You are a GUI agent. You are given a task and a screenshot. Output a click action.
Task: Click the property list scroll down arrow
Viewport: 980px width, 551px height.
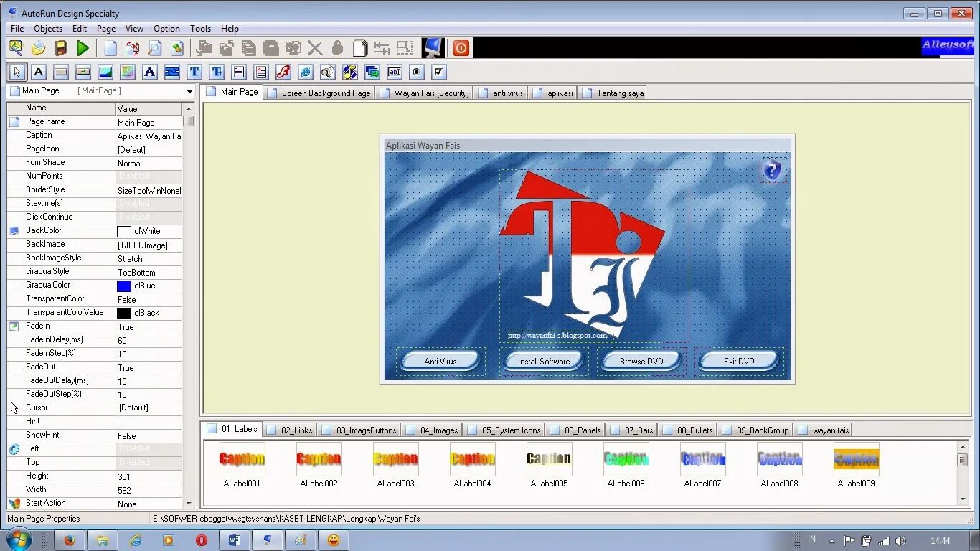(189, 504)
